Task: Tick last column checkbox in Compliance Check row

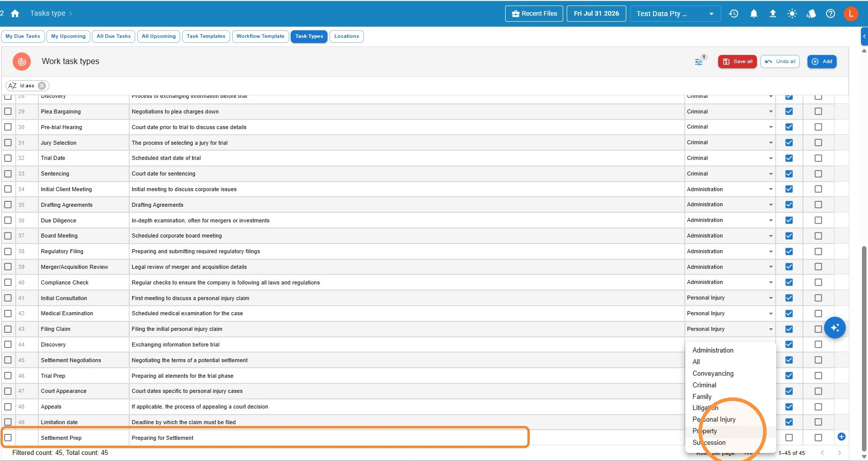Action: 818,282
